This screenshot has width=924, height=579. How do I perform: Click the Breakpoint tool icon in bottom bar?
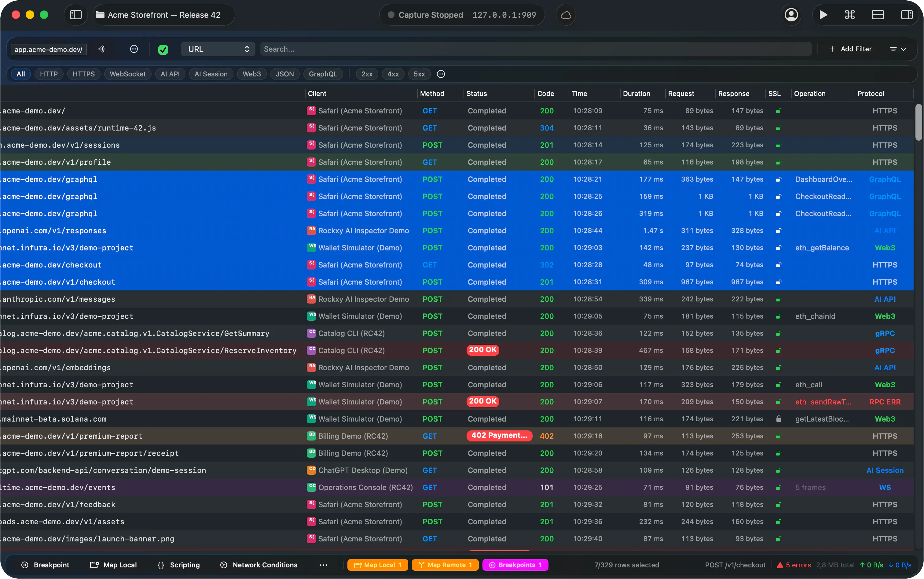pyautogui.click(x=25, y=565)
